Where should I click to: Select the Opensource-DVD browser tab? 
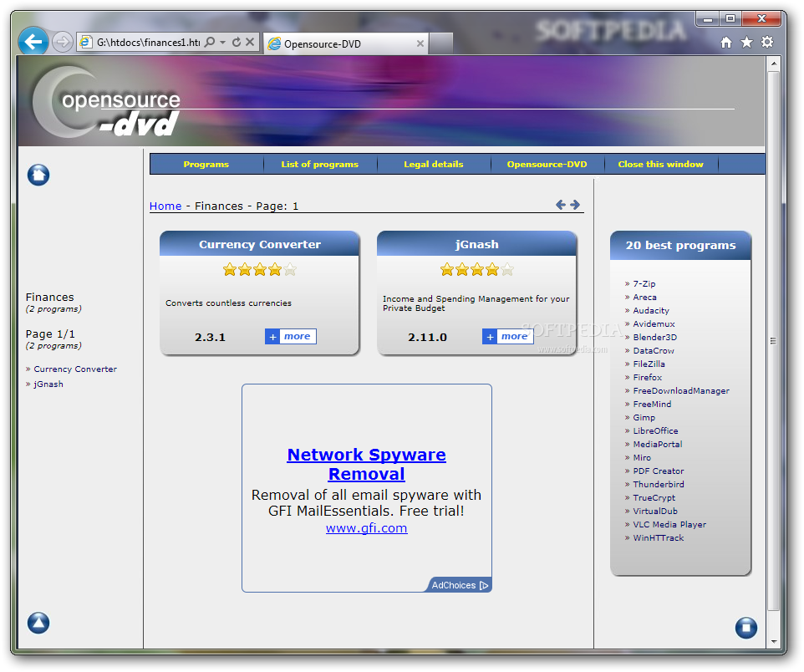(346, 43)
